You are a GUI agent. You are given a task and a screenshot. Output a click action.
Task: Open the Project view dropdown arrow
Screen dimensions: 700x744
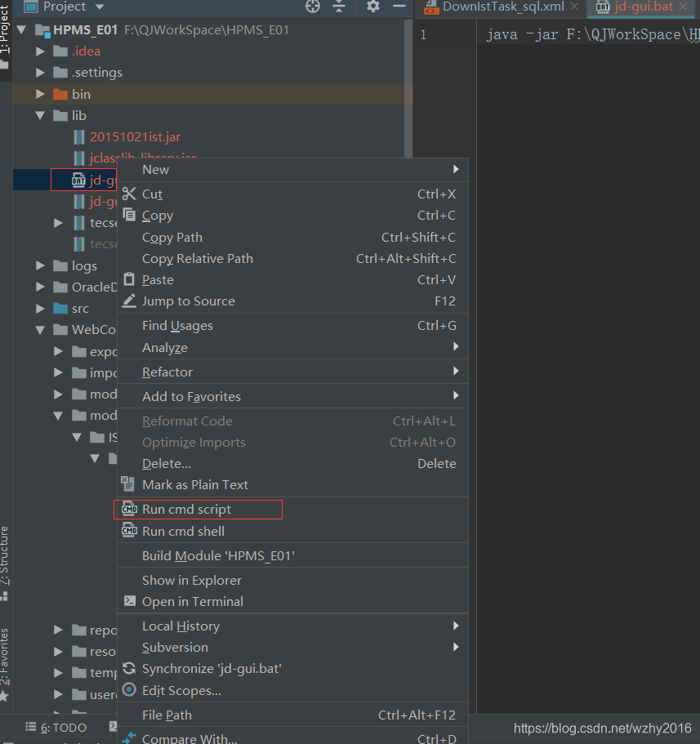click(100, 7)
